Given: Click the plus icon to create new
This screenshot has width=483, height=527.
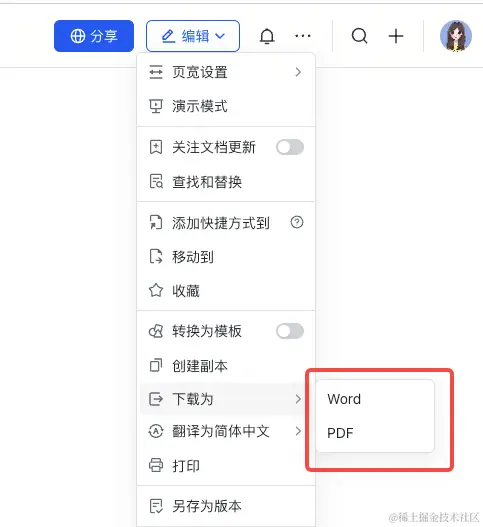Looking at the screenshot, I should click(396, 36).
